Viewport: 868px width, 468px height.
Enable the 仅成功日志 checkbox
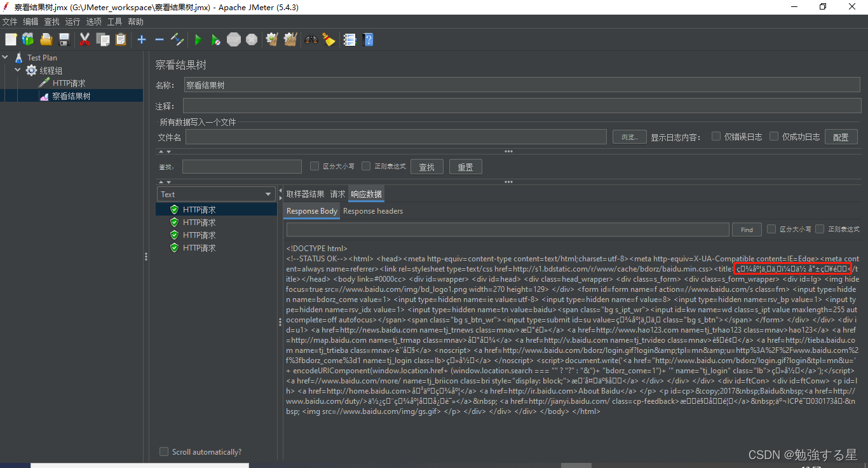pos(774,136)
